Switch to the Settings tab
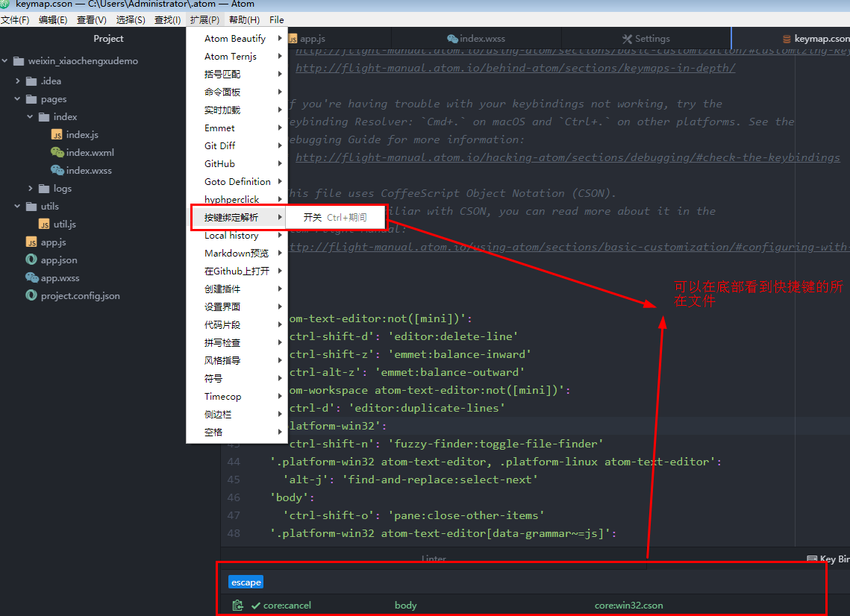This screenshot has height=616, width=850. (x=646, y=39)
